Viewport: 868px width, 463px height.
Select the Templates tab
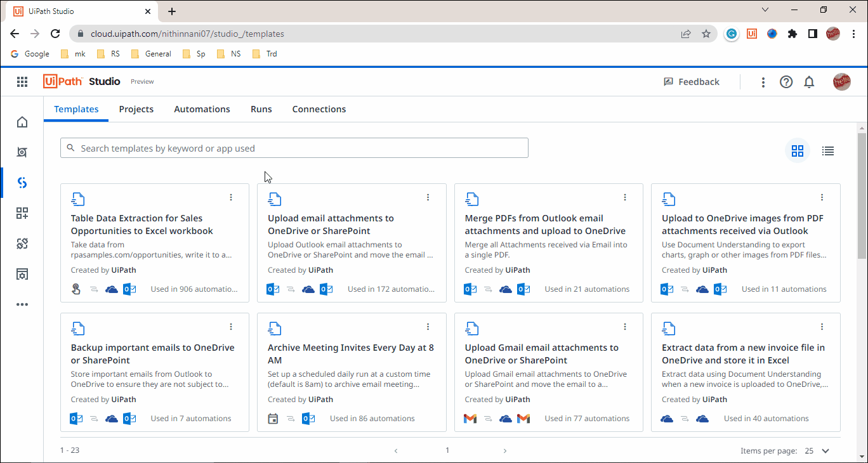[x=76, y=109]
